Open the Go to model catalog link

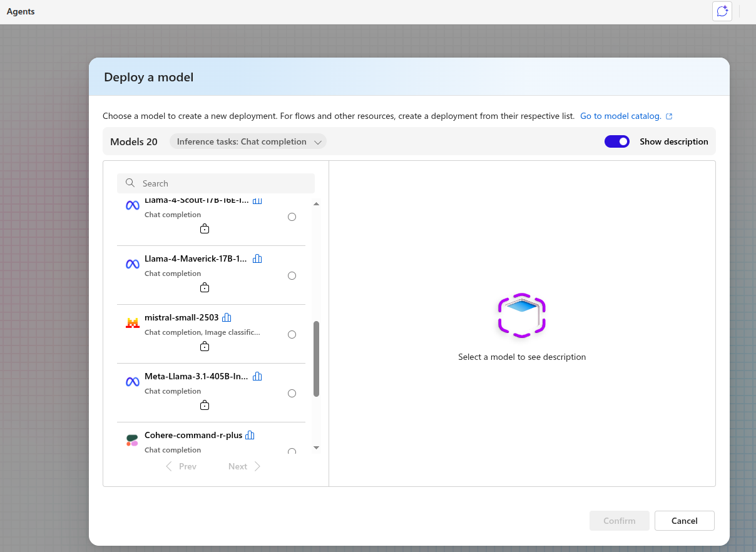(x=621, y=116)
